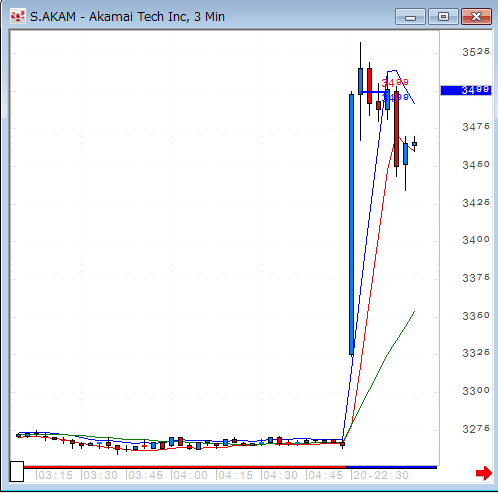
Task: Click the S.AKAM Akamai Tech Inc window title
Action: pos(127,17)
